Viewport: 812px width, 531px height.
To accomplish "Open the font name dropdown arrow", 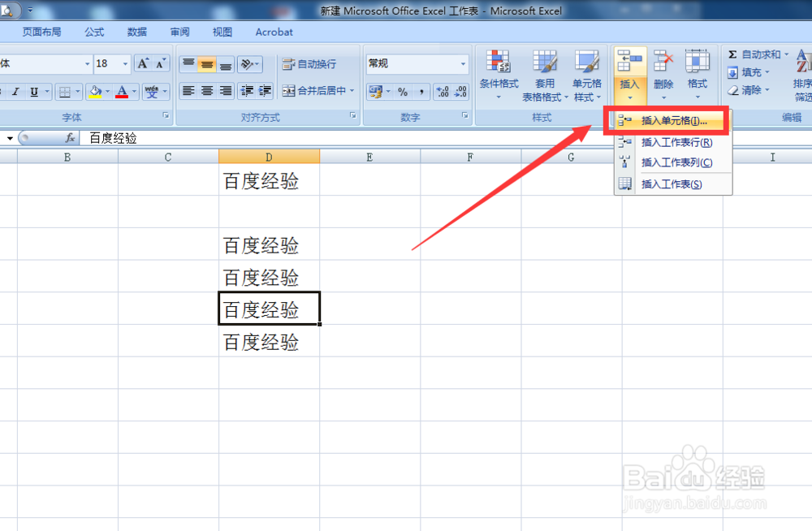I will [87, 63].
